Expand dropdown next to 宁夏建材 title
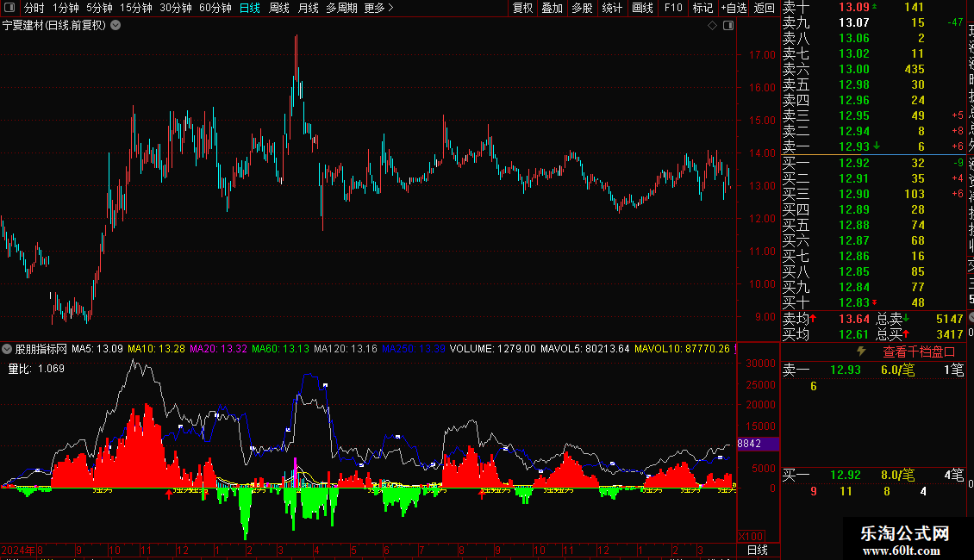Screen dimensions: 974x560 [x=116, y=26]
